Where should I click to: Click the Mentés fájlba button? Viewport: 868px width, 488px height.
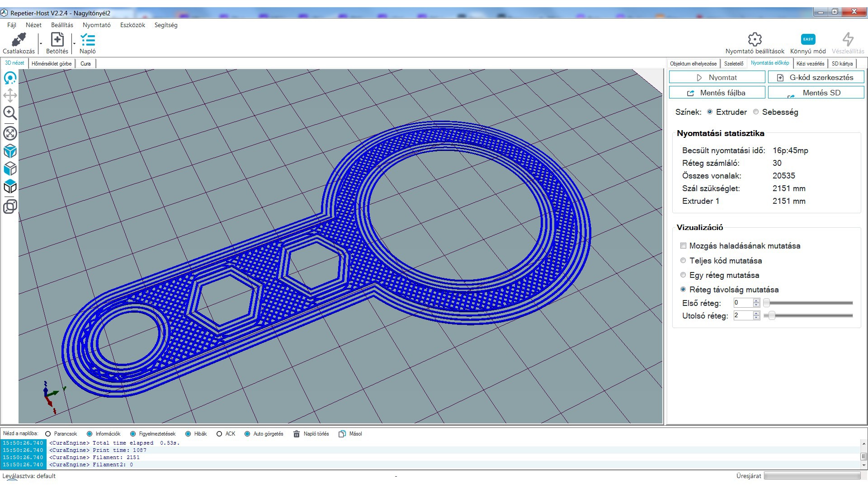[x=717, y=93]
